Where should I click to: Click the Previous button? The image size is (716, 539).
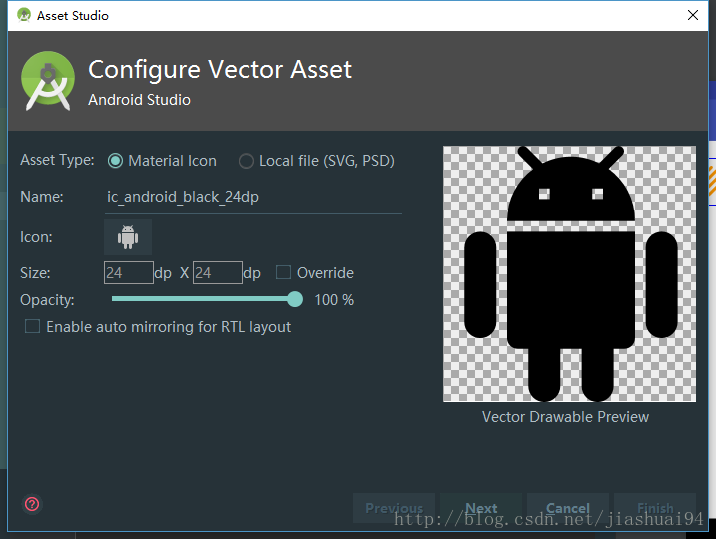[x=394, y=508]
